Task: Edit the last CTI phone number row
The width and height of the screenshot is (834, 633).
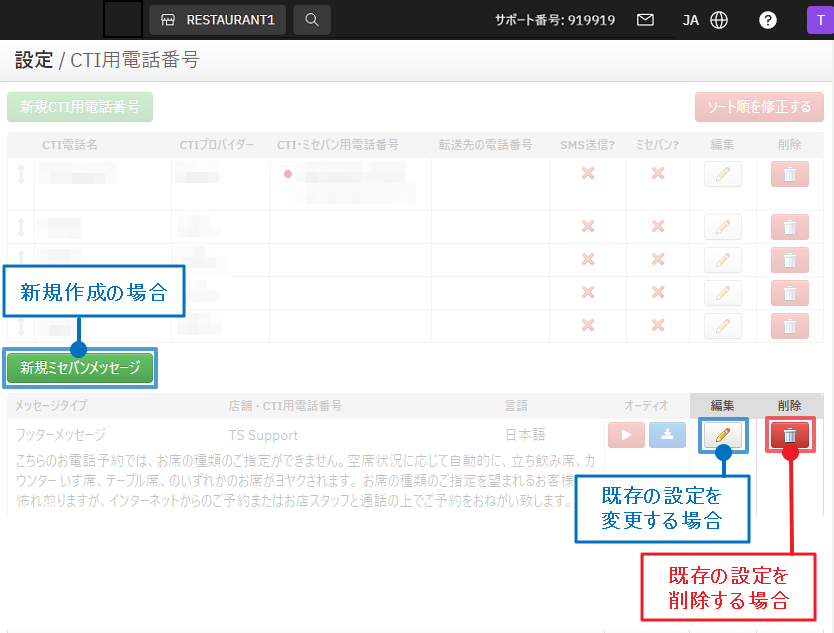Action: pyautogui.click(x=723, y=326)
